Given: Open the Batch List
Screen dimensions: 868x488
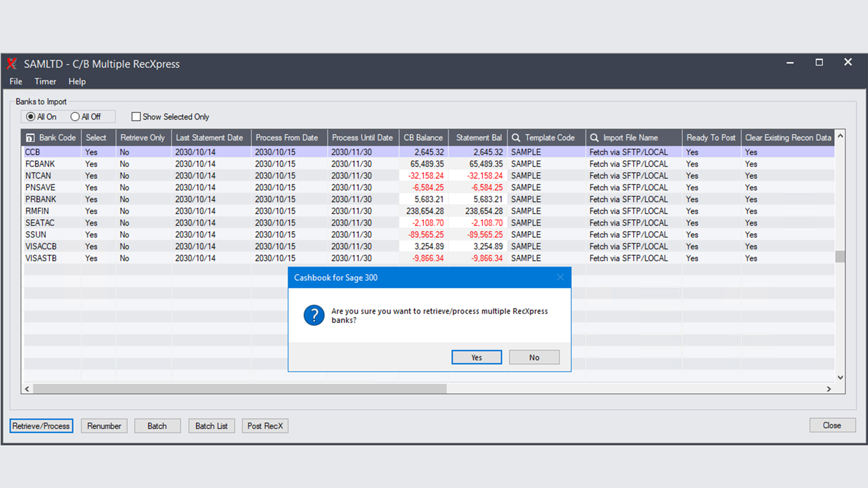Looking at the screenshot, I should 211,426.
